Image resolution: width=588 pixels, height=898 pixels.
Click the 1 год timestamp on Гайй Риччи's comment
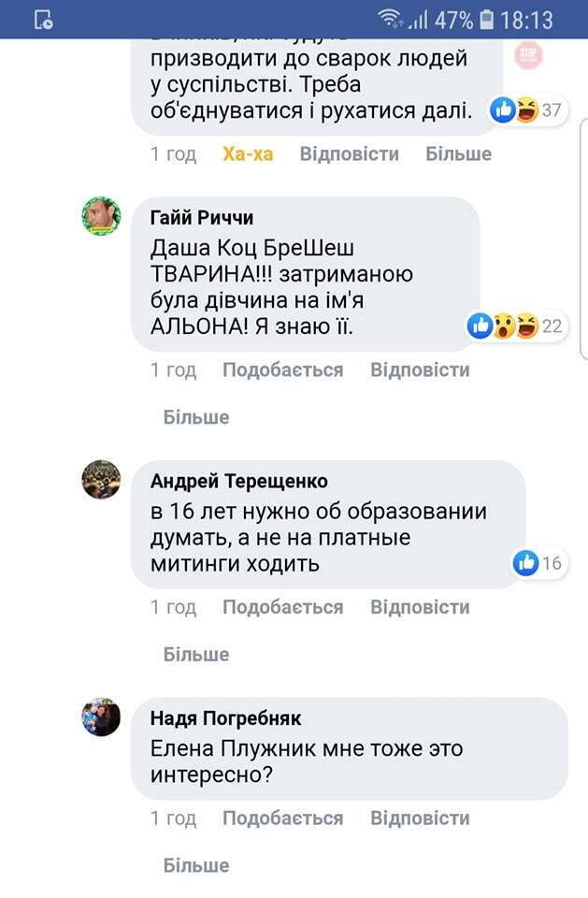tap(175, 369)
